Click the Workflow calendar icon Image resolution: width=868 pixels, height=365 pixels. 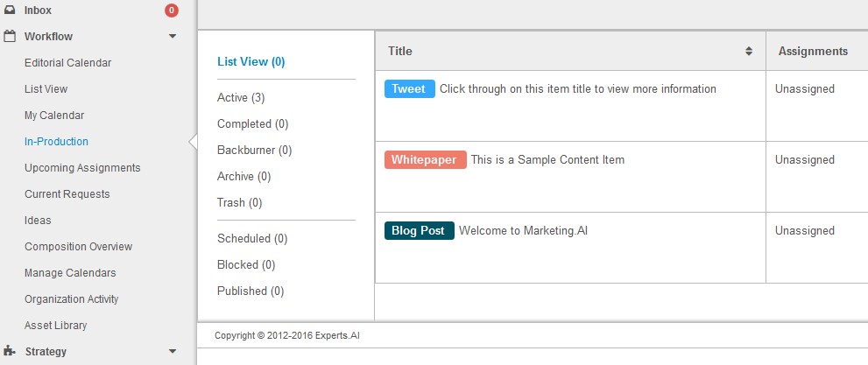click(x=10, y=37)
